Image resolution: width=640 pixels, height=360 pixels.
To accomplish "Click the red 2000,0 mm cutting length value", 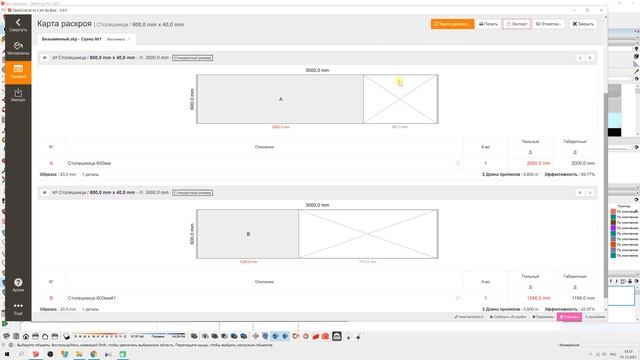I will click(x=538, y=163).
